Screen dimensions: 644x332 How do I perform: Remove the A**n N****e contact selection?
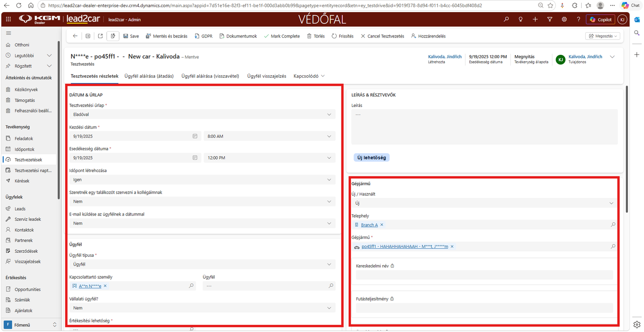click(105, 286)
